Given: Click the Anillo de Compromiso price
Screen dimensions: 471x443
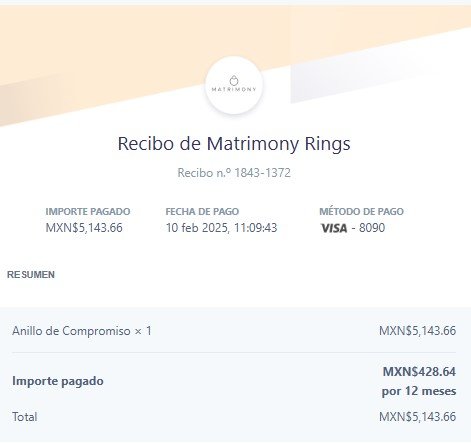Looking at the screenshot, I should coord(417,331).
